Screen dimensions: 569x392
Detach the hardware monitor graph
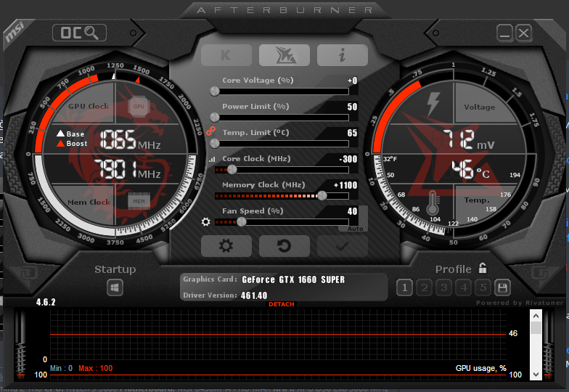(x=282, y=304)
